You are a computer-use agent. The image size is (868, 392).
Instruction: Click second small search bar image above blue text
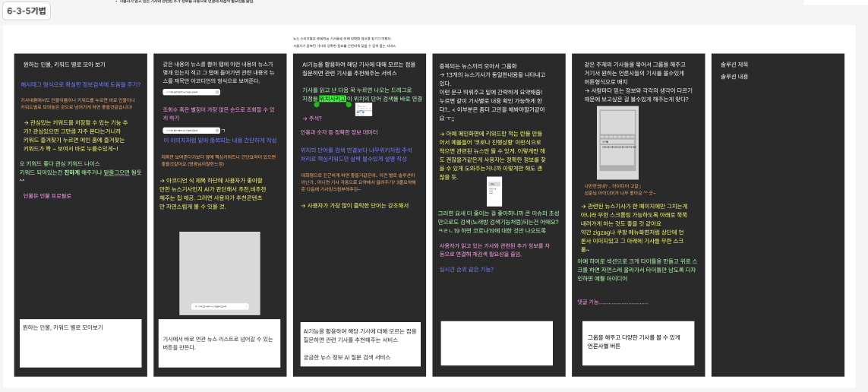[191, 131]
